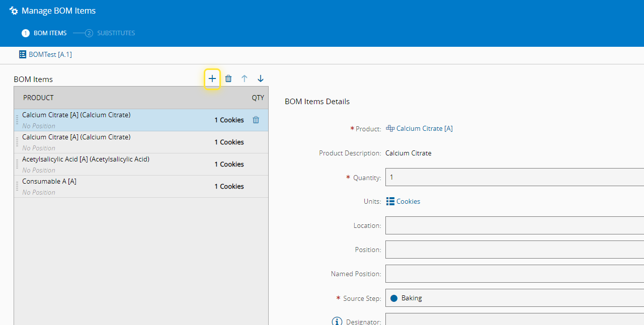Move selected item down with down arrow
The height and width of the screenshot is (325, 644).
(x=261, y=78)
